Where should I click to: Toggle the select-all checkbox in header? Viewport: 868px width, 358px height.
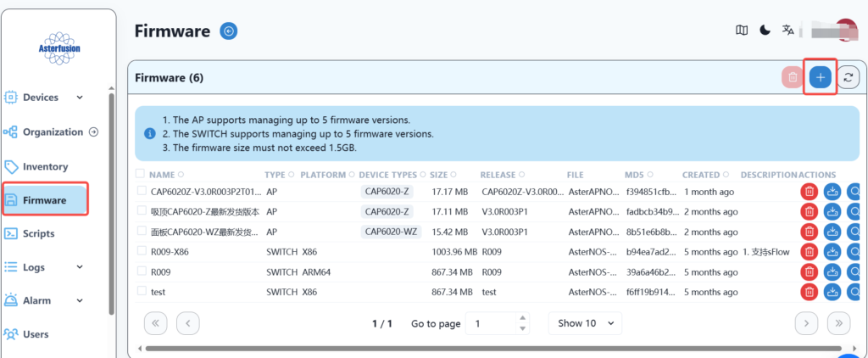coord(141,174)
